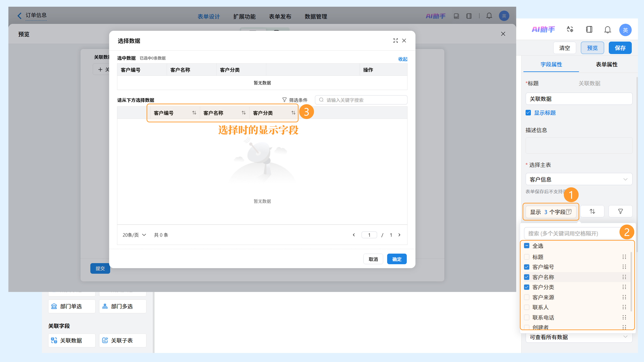Toggle the 全选 checkbox
The height and width of the screenshot is (362, 644).
pyautogui.click(x=526, y=246)
